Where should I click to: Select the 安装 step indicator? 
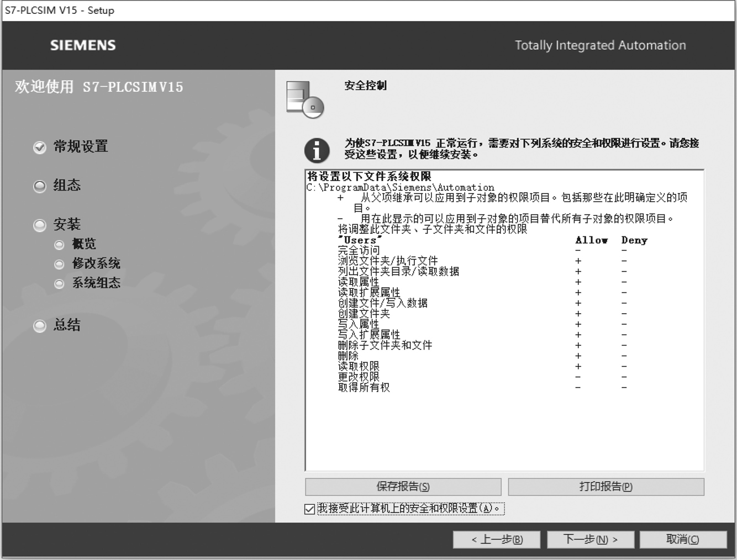[40, 225]
